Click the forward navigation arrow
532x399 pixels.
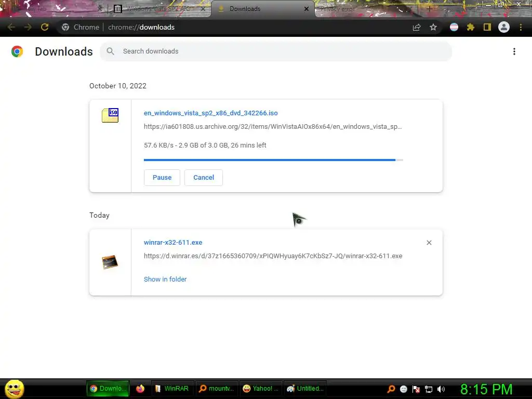[28, 27]
